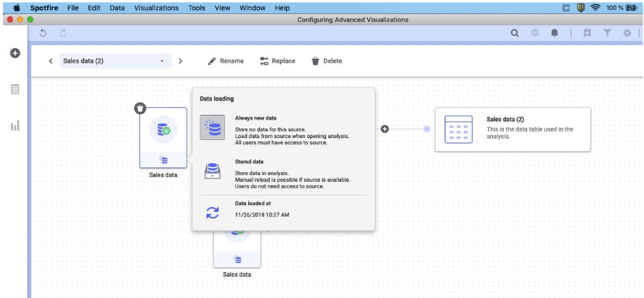Open the bar chart icon in left sidebar
This screenshot has height=298, width=644.
[x=15, y=126]
